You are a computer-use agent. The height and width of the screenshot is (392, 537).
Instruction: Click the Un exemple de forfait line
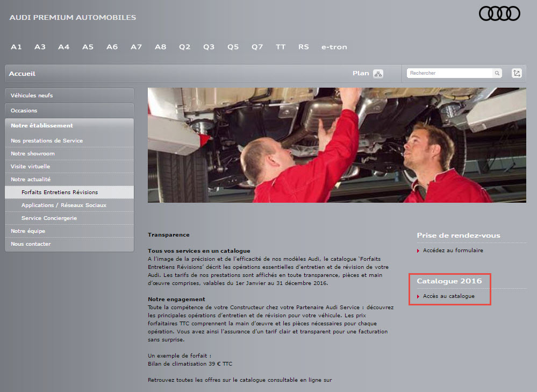click(180, 355)
